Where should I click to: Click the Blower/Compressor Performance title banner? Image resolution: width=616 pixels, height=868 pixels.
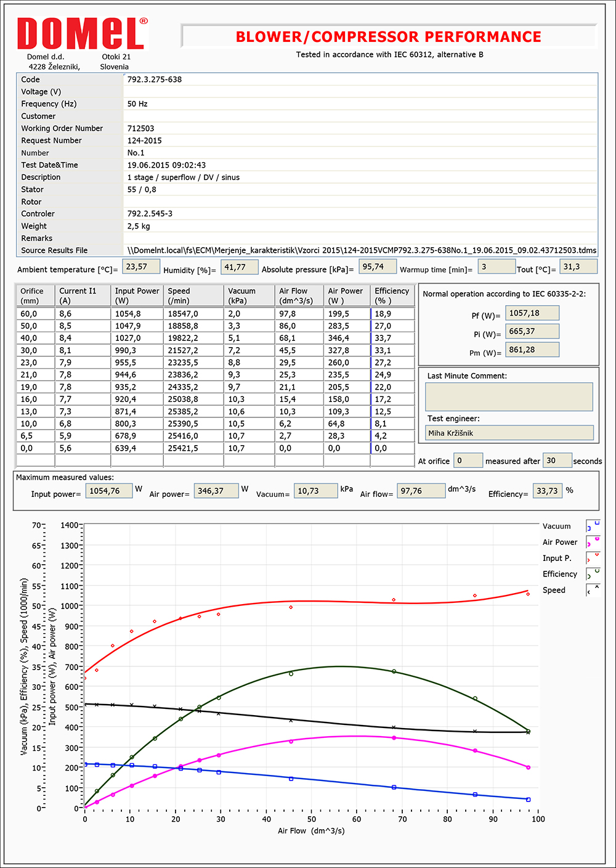(x=388, y=37)
